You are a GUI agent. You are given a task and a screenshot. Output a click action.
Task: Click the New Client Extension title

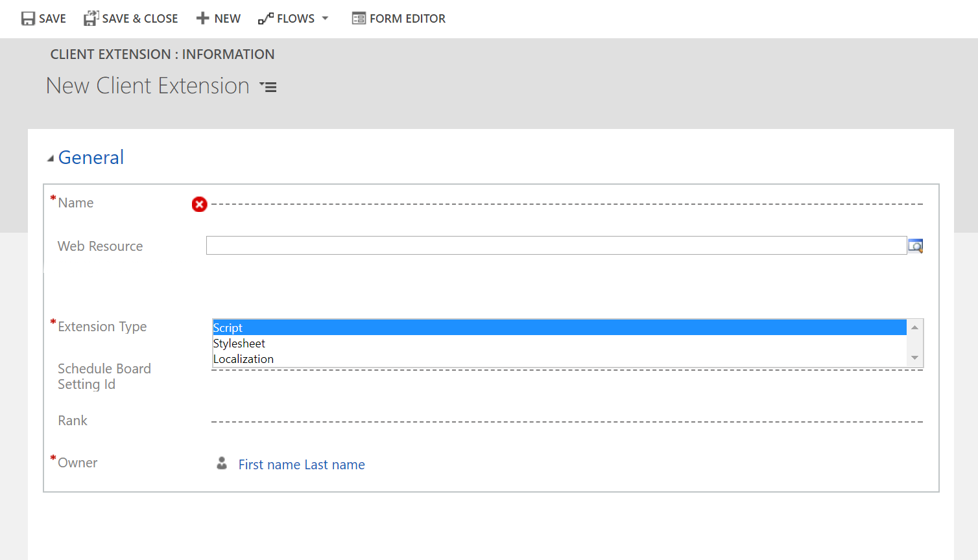pyautogui.click(x=147, y=85)
